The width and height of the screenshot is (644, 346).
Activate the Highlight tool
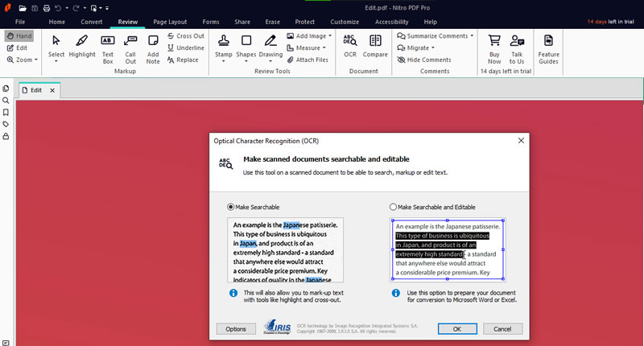82,47
